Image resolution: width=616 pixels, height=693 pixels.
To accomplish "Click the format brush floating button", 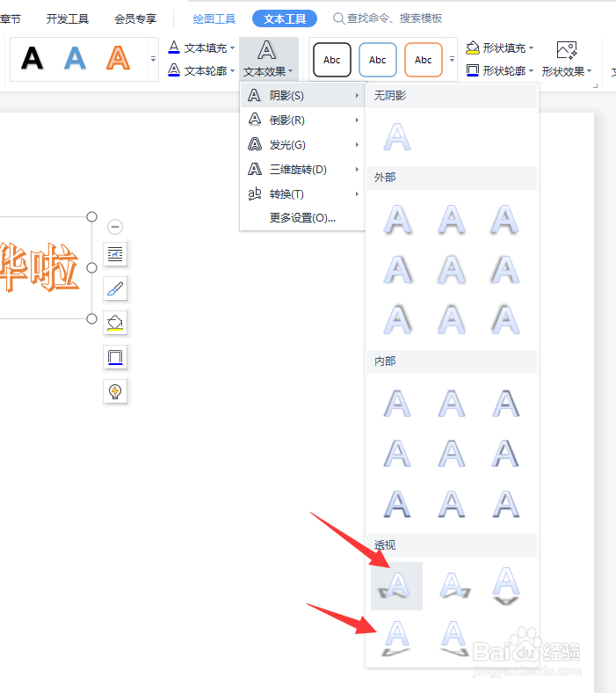I will tap(115, 288).
